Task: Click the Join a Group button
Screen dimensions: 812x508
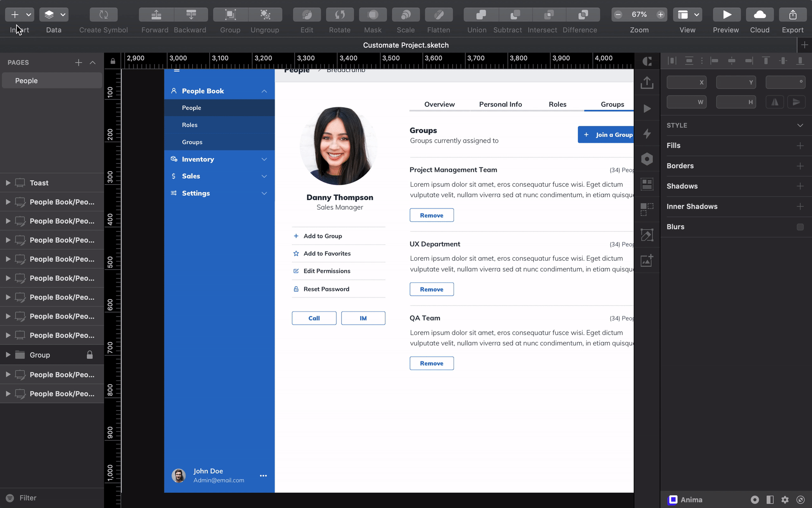Action: (606, 135)
